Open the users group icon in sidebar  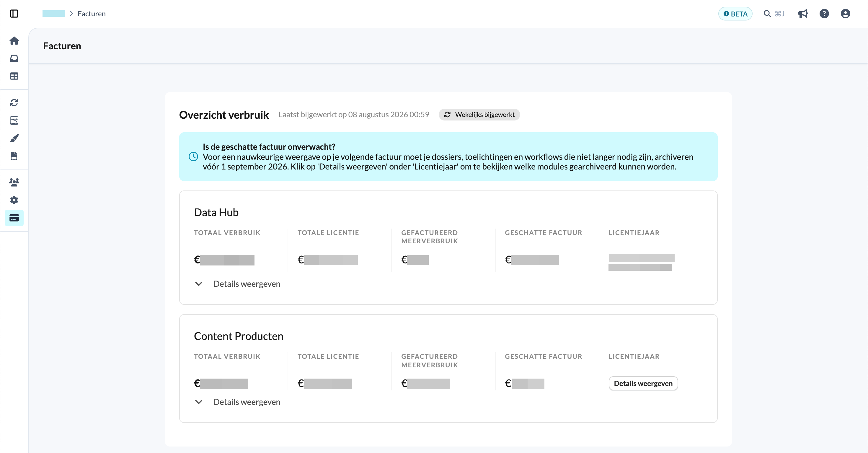(14, 182)
